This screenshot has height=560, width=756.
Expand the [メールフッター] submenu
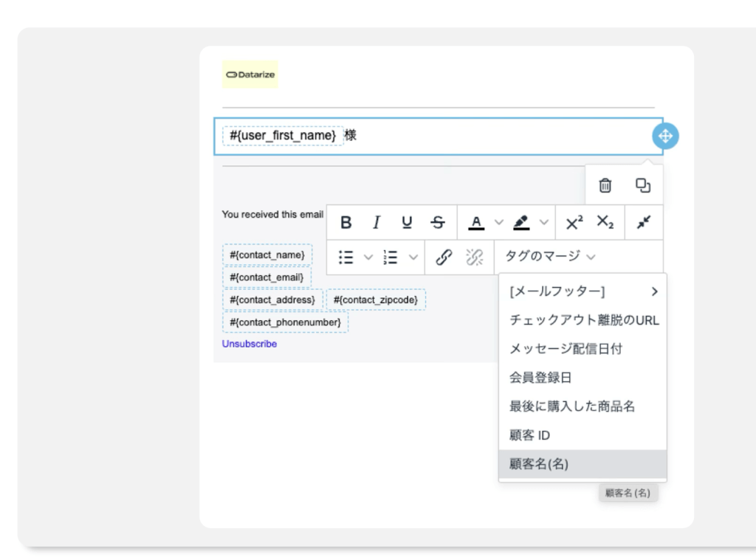point(583,291)
